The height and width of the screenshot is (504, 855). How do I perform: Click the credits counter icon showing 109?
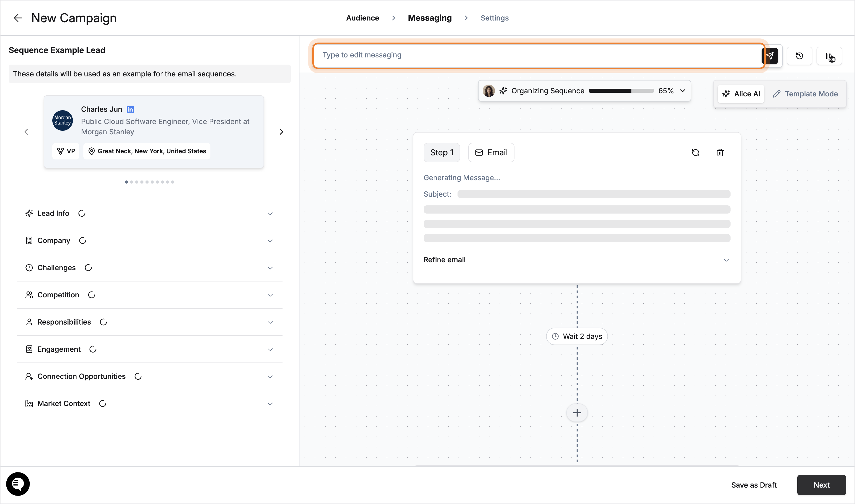pyautogui.click(x=830, y=56)
